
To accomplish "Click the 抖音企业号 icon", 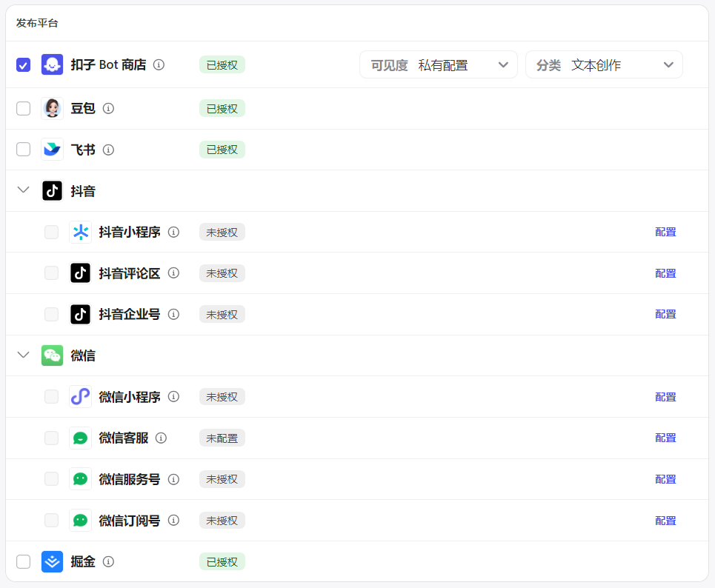I will (x=80, y=314).
